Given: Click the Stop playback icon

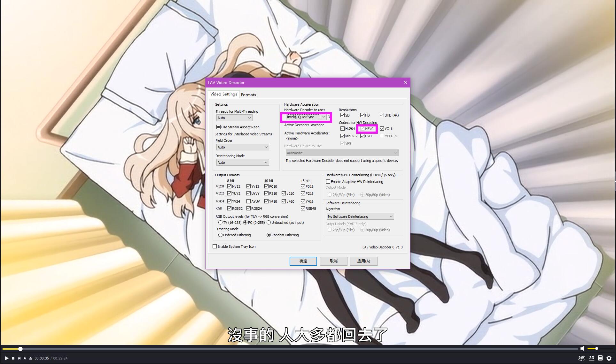Looking at the screenshot, I should (x=13, y=358).
